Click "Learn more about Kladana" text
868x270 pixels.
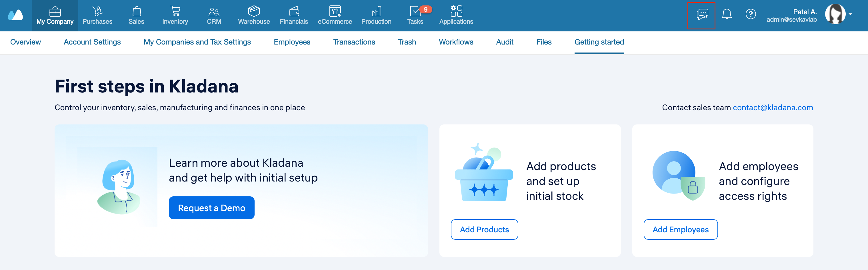(236, 163)
